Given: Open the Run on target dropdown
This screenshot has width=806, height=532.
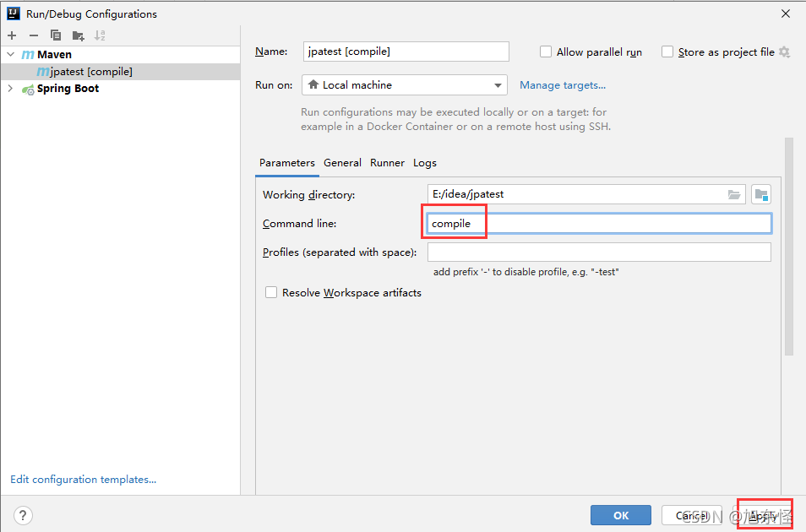Looking at the screenshot, I should [x=498, y=84].
